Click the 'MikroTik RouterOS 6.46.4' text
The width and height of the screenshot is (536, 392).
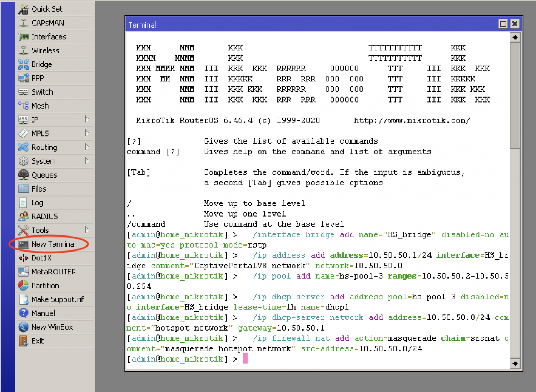194,121
